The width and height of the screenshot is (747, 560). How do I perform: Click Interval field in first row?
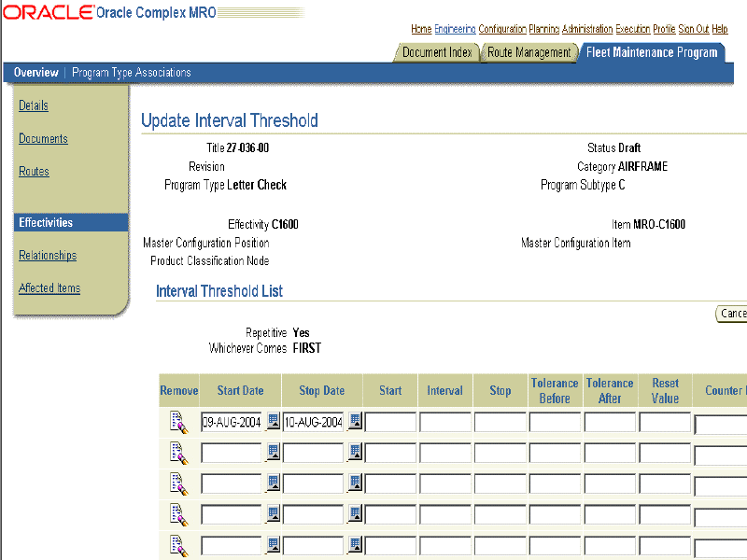click(445, 422)
